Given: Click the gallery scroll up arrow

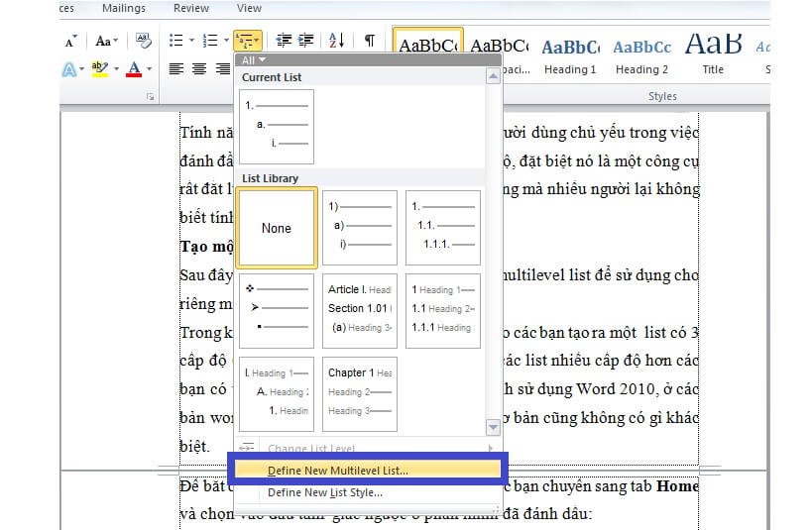Looking at the screenshot, I should click(x=493, y=77).
